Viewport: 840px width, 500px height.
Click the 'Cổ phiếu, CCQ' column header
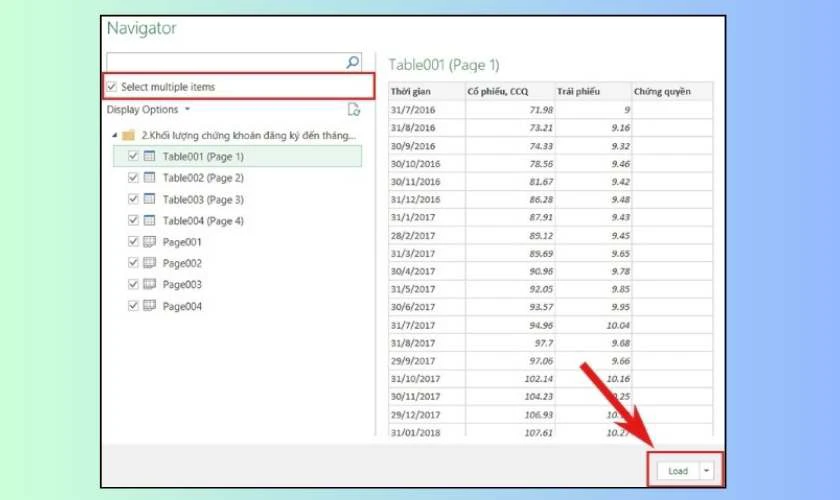(x=510, y=91)
